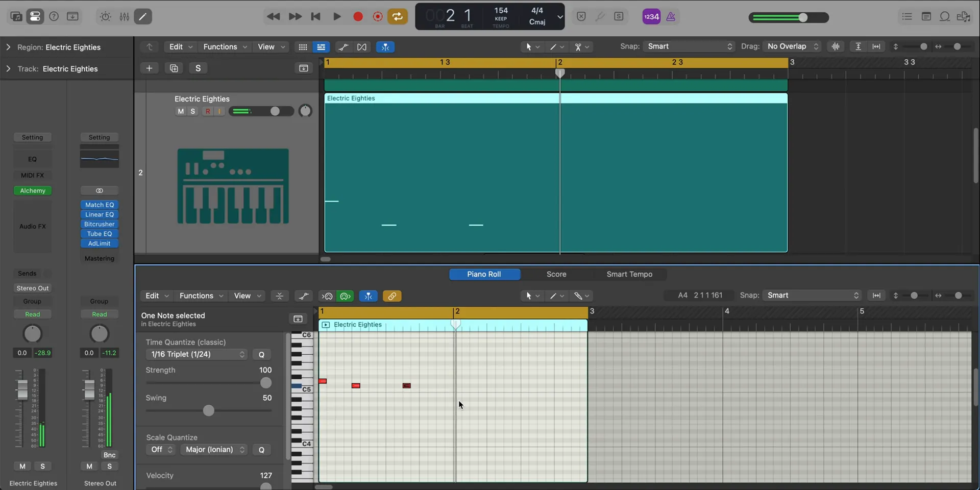Viewport: 980px width, 490px height.
Task: Toggle Catch Playhead in Piano Roll toolbar
Action: click(x=369, y=296)
